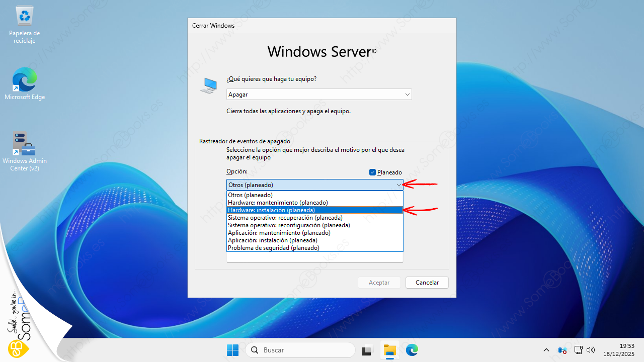Launch Edge from the taskbar
This screenshot has height=362, width=644.
pyautogui.click(x=412, y=350)
